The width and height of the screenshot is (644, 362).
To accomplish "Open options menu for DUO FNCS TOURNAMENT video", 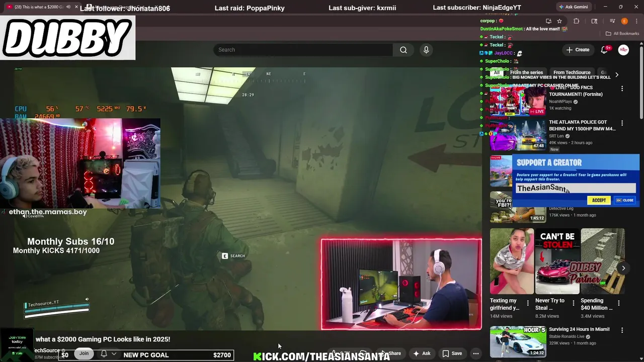I will [x=622, y=88].
